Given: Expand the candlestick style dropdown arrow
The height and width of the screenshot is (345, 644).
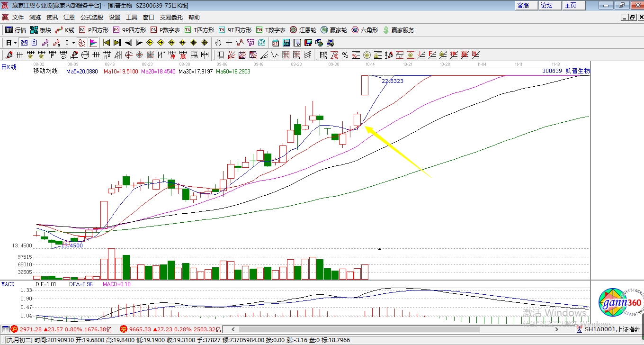Looking at the screenshot, I should pyautogui.click(x=73, y=42).
